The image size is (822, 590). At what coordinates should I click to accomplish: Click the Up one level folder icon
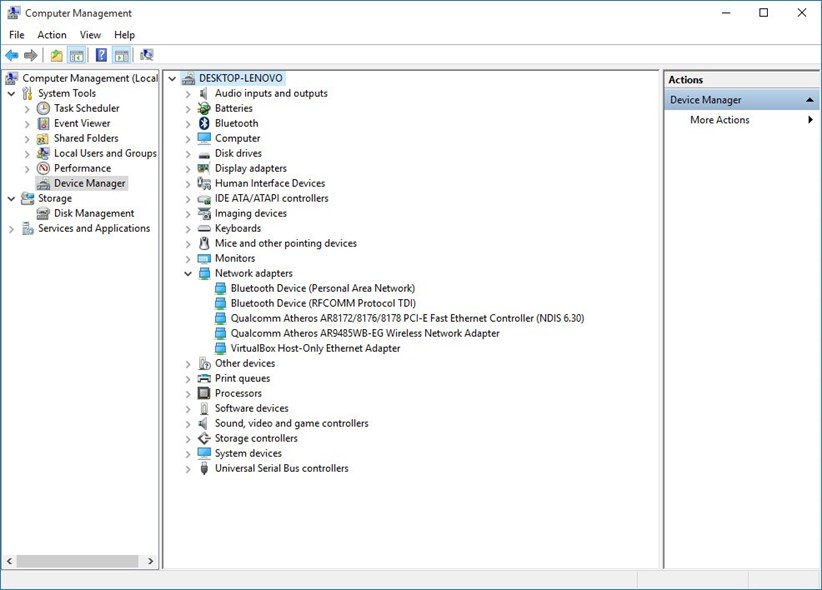[x=56, y=55]
